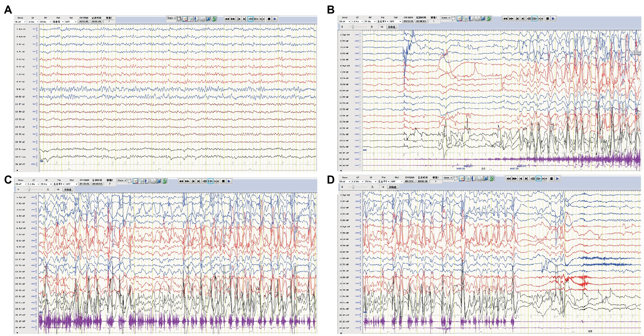Jump to recording end in panel A
Screen dimensions: 644x336
[245, 19]
